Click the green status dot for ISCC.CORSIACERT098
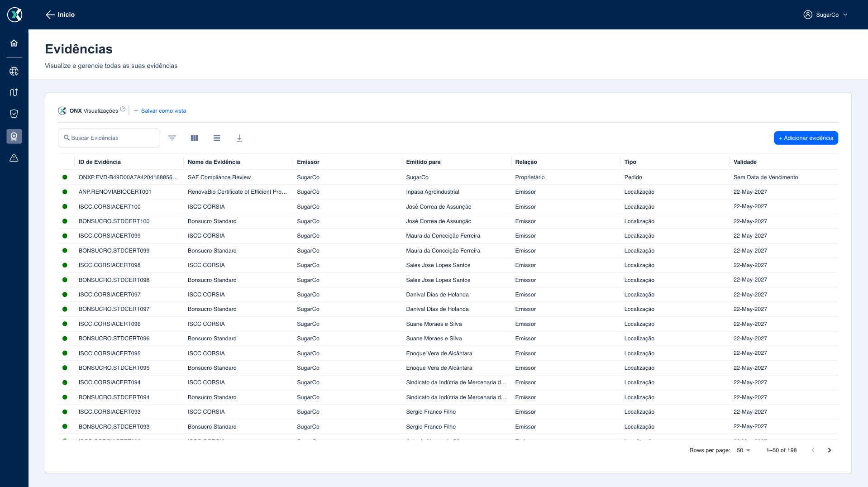868x487 pixels. pyautogui.click(x=65, y=265)
